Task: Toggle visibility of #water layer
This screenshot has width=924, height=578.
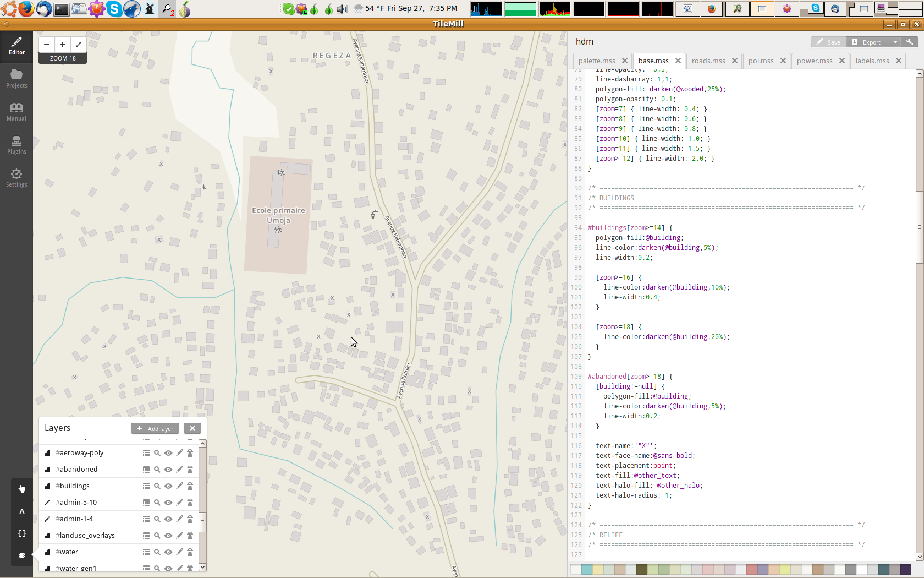Action: click(168, 552)
